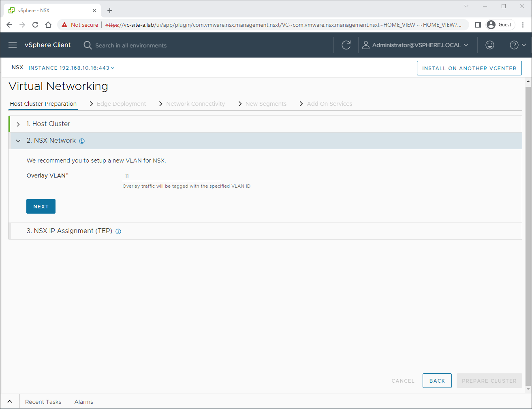Viewport: 532px width, 409px height.
Task: Open Administrator@VSPHERE.LOCAL user menu
Action: (415, 45)
